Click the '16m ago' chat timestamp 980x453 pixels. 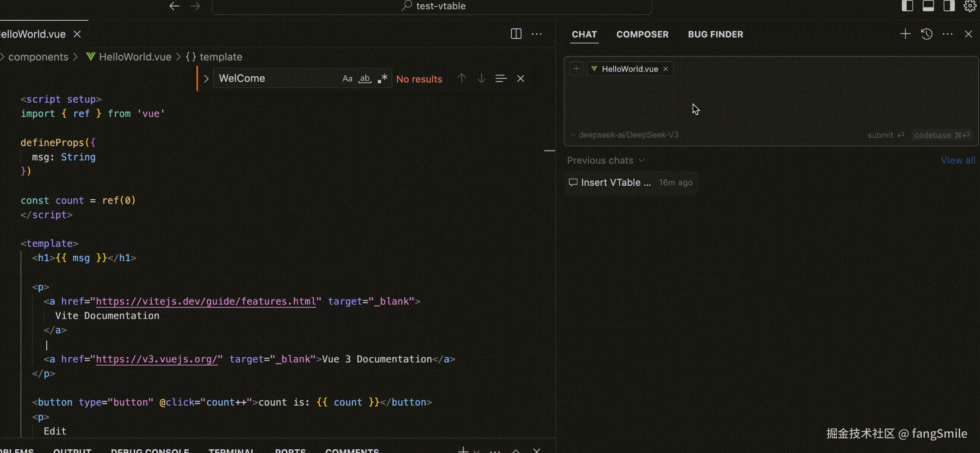pos(676,183)
